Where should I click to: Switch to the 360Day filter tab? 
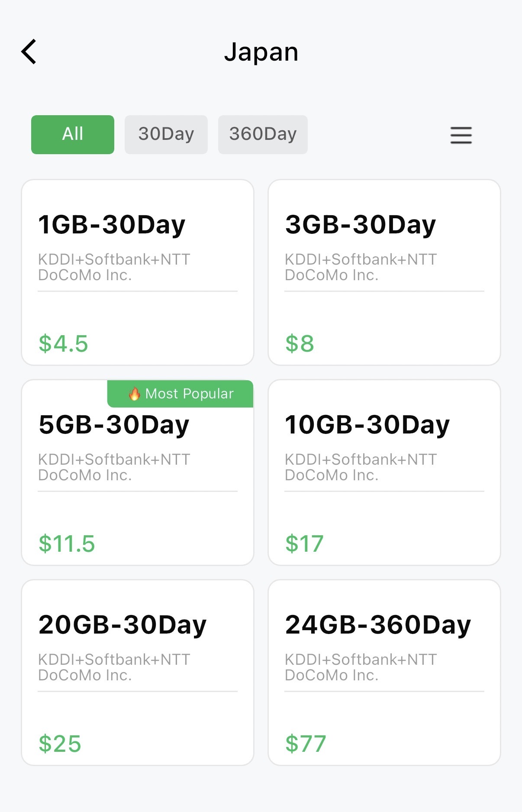(263, 134)
